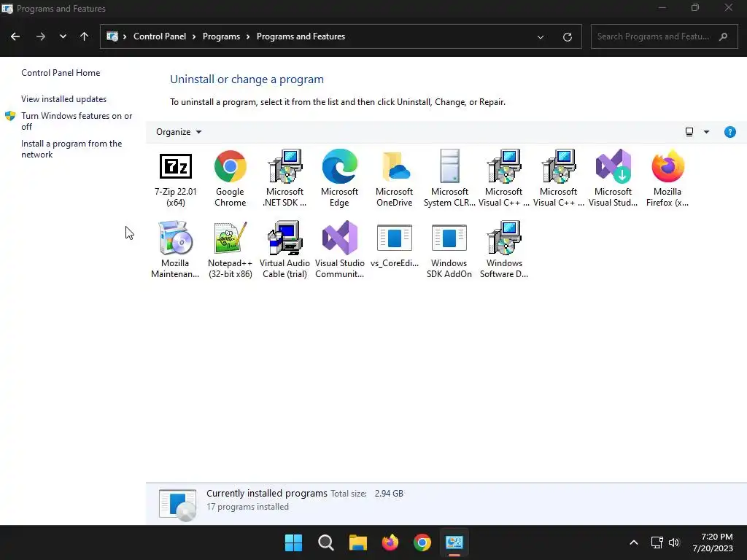The height and width of the screenshot is (560, 747).
Task: Select the Microsoft Edge program icon
Action: tap(339, 166)
